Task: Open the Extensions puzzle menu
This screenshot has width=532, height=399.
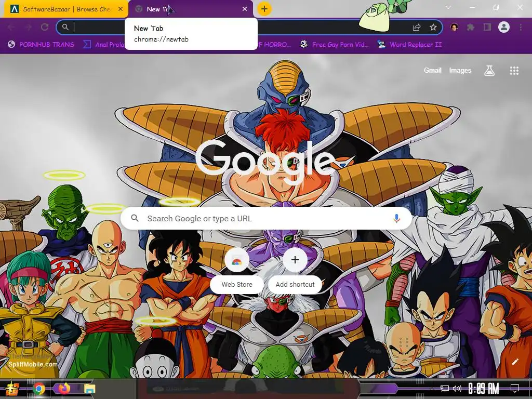Action: [x=471, y=27]
